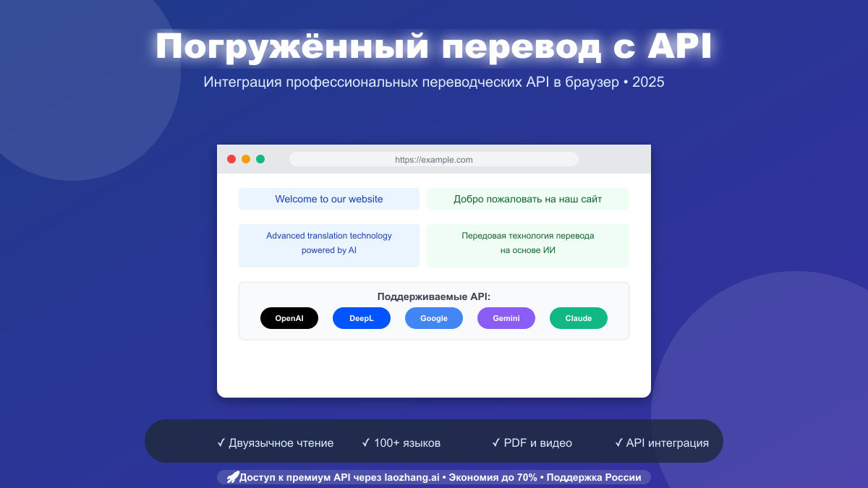Select the DeepL API badge
Viewport: 868px width, 488px height.
[362, 318]
